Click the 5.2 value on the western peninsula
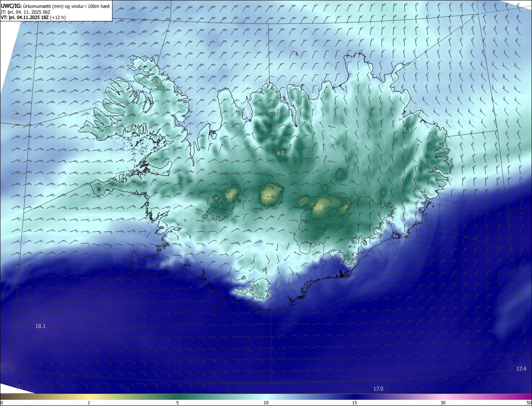This screenshot has width=532, height=406. [99, 190]
